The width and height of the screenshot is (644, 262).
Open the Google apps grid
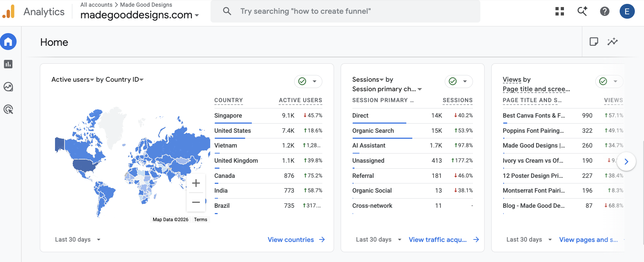coord(560,11)
